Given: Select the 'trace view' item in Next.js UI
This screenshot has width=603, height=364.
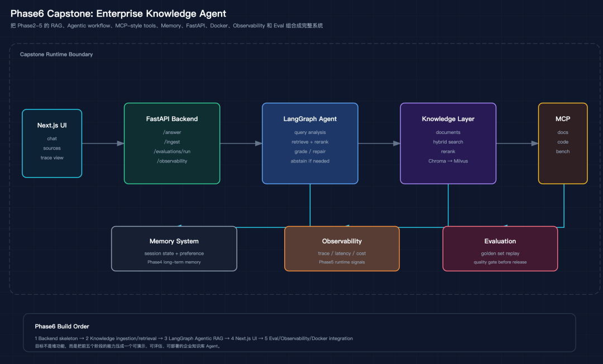Looking at the screenshot, I should [x=52, y=157].
